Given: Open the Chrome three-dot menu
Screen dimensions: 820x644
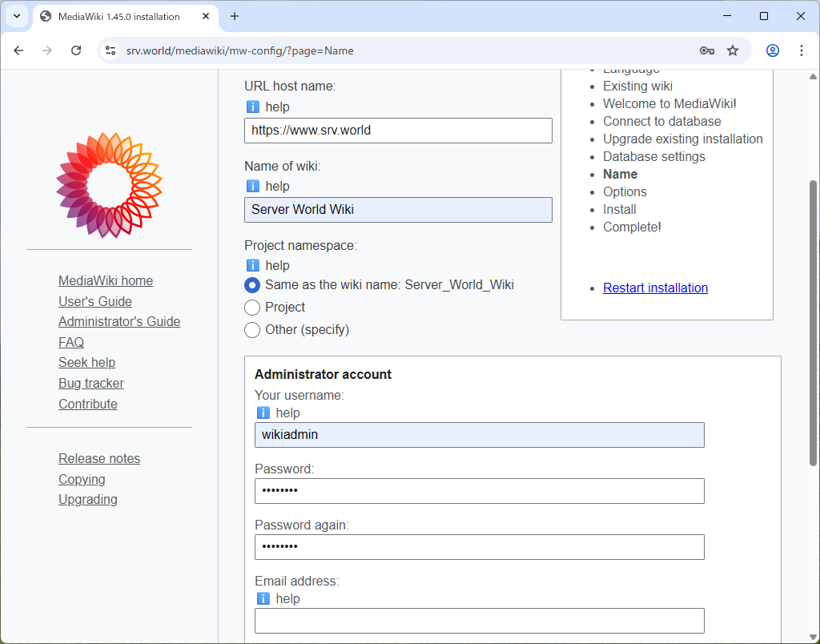Looking at the screenshot, I should point(802,50).
